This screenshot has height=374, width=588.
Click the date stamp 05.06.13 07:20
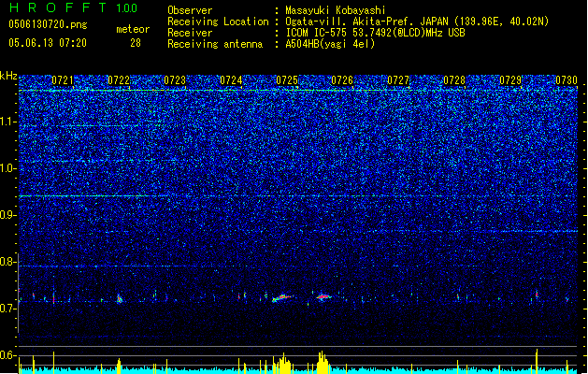coord(48,43)
